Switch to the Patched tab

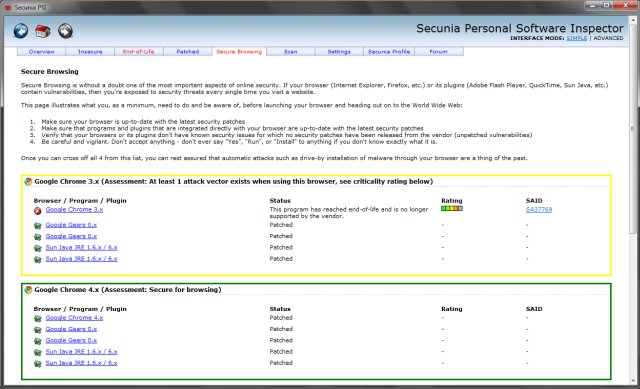pos(188,52)
